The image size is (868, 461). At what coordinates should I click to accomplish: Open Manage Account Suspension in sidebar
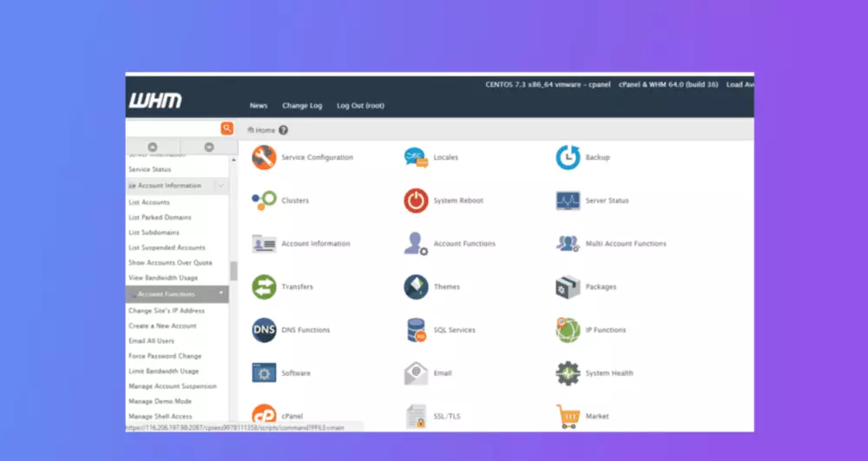(173, 386)
